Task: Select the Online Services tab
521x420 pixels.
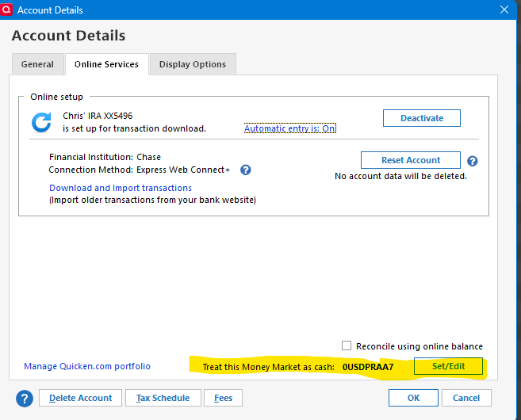Action: [x=107, y=64]
